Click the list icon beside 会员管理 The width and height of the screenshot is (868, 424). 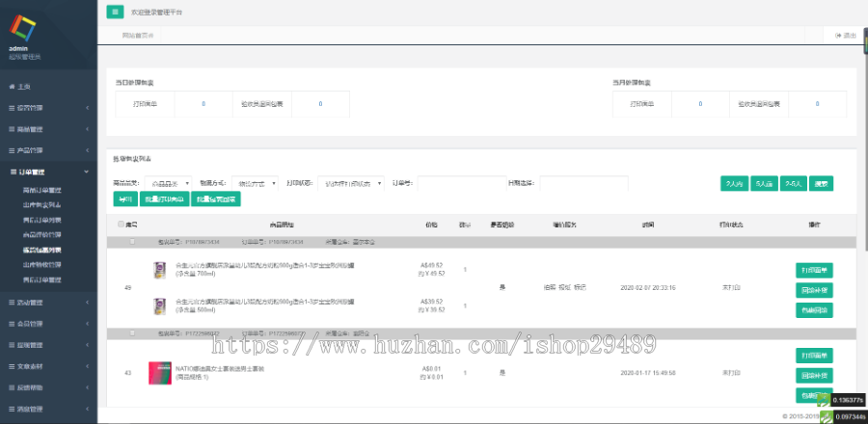[12, 324]
